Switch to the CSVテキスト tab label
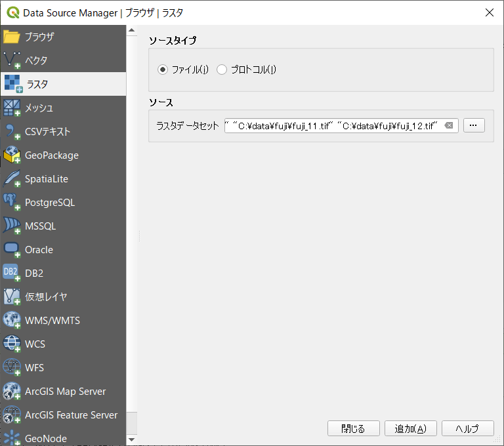This screenshot has width=504, height=446. [x=47, y=131]
